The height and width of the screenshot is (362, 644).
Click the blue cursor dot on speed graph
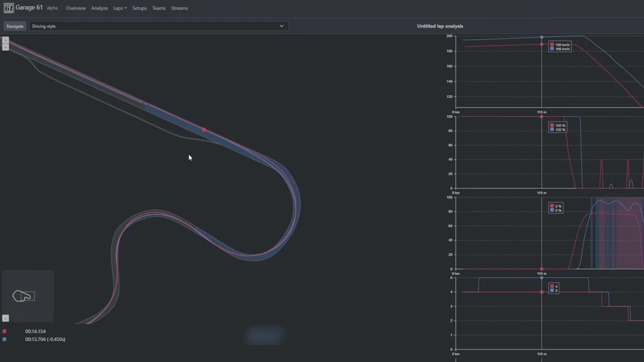(541, 37)
